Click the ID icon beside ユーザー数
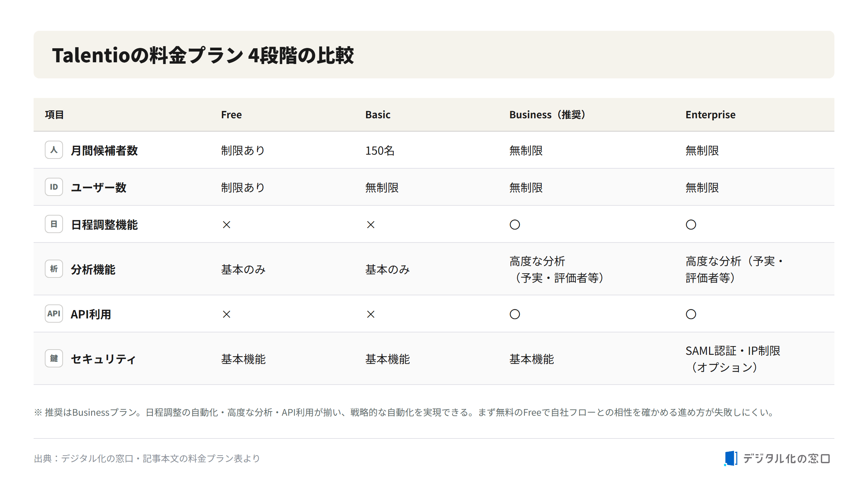 tap(54, 187)
